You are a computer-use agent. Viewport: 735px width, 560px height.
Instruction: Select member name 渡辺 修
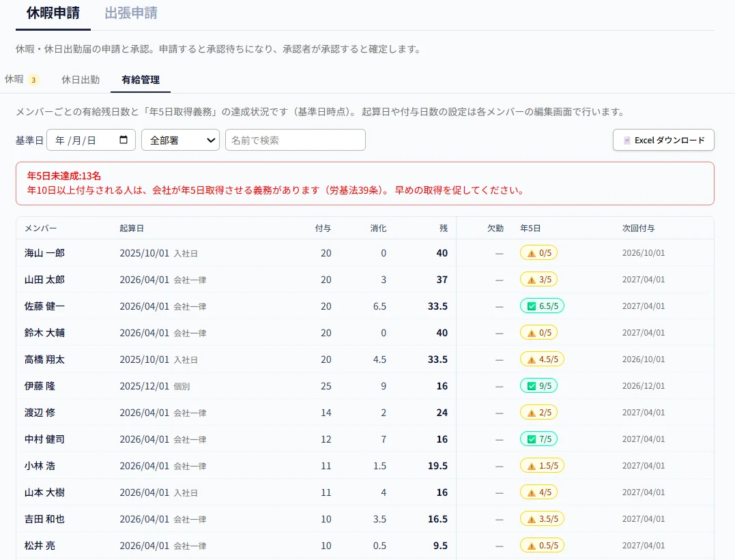(40, 413)
